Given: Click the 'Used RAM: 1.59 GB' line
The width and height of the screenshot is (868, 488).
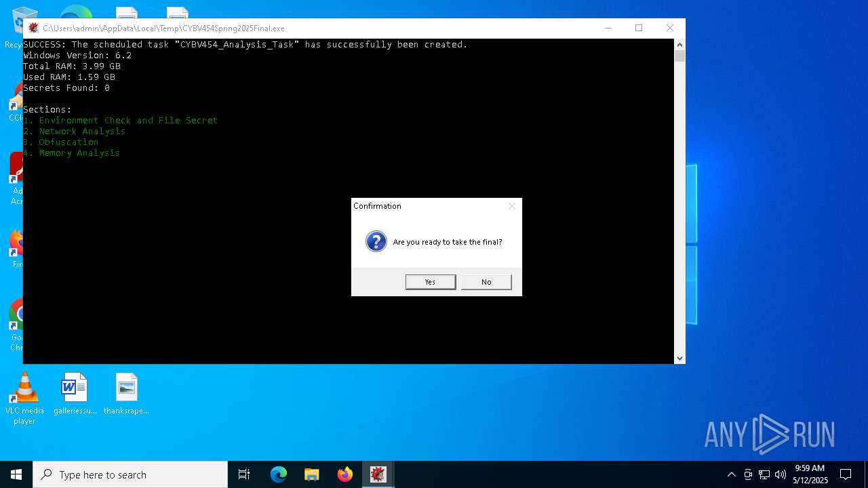Looking at the screenshot, I should point(69,77).
